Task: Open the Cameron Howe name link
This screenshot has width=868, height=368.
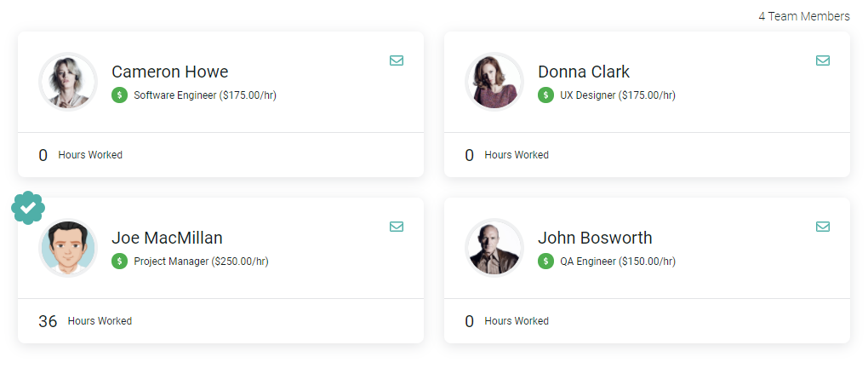Action: pos(170,72)
